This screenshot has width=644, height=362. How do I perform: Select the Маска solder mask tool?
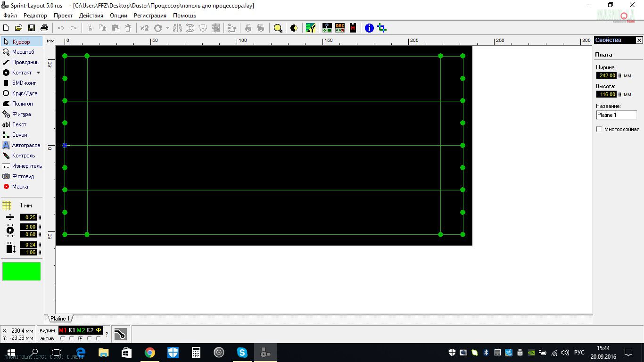point(22,187)
